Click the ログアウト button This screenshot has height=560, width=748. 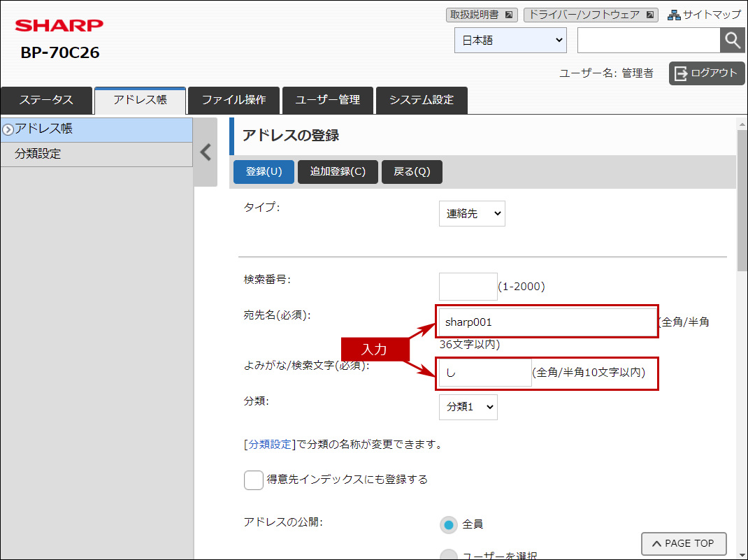tap(707, 73)
